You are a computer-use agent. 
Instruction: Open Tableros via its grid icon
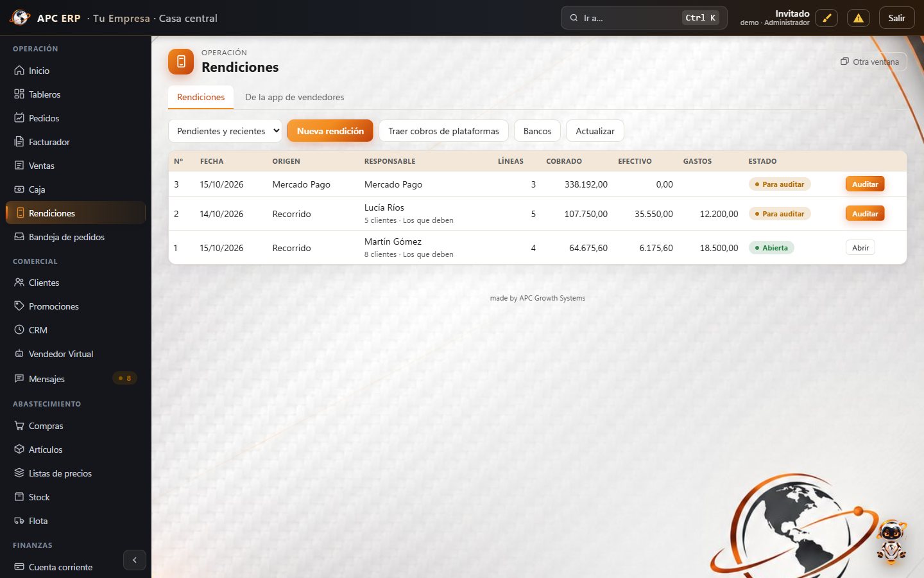click(19, 94)
